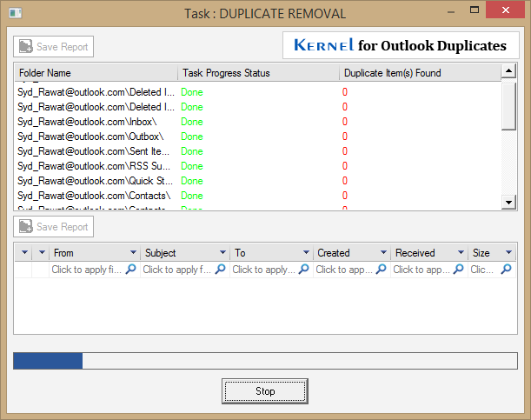Sort by Folder Name column header
This screenshot has width=531, height=420.
tap(96, 73)
